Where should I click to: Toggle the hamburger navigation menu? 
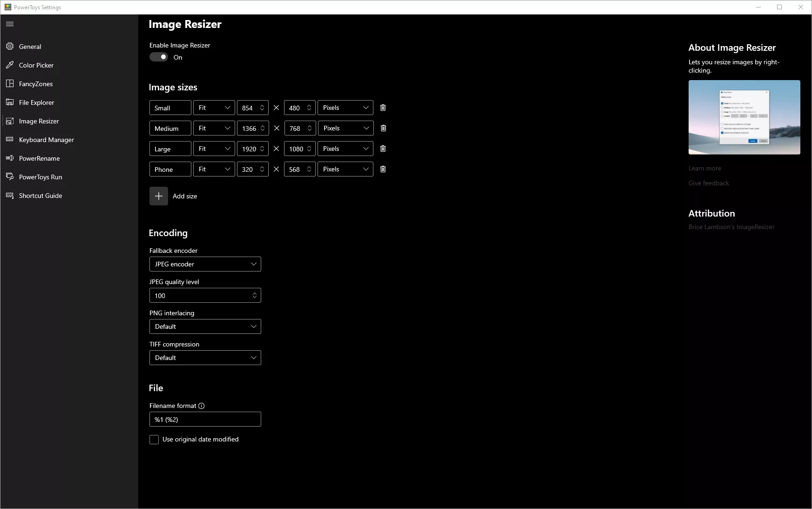click(x=10, y=24)
